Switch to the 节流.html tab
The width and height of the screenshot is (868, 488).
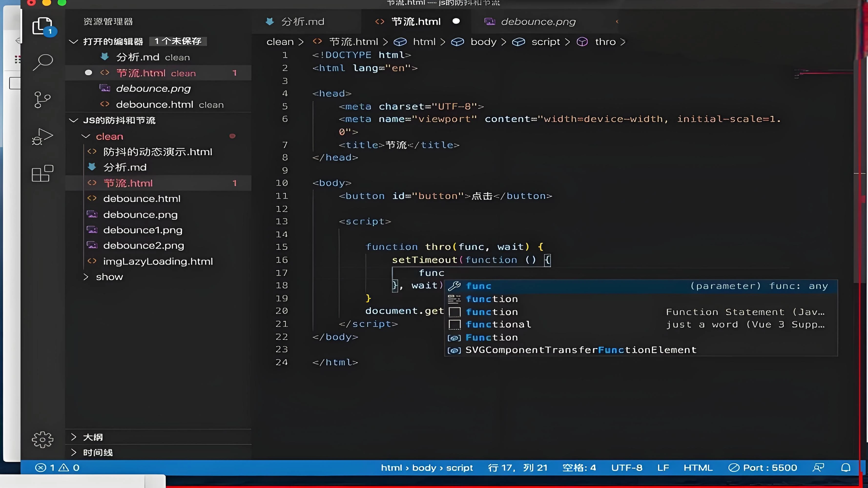pyautogui.click(x=416, y=21)
